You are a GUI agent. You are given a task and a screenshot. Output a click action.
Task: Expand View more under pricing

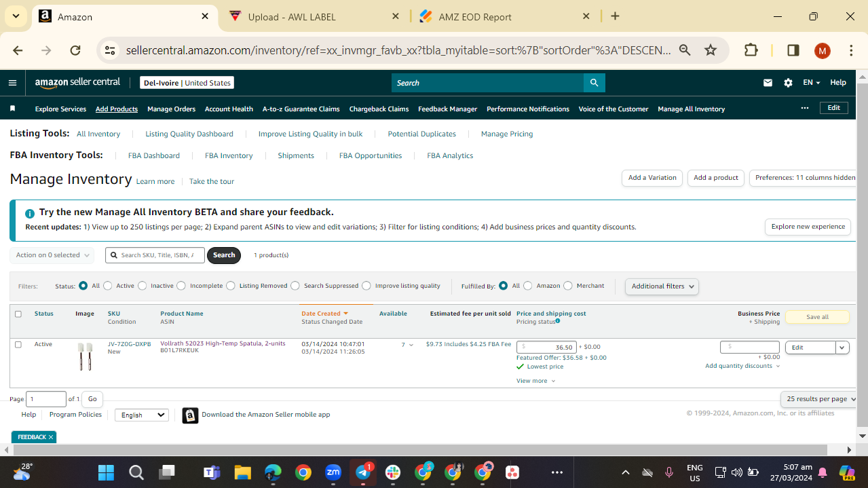pyautogui.click(x=536, y=381)
